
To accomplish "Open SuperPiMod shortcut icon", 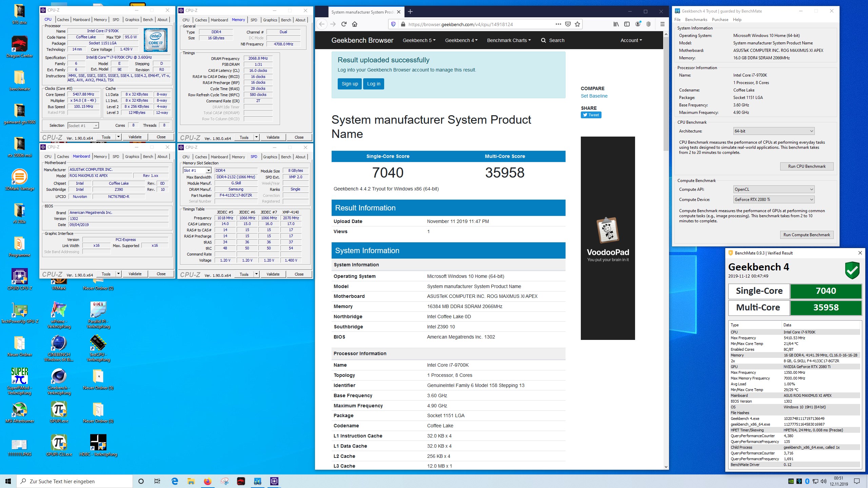I will (x=19, y=381).
